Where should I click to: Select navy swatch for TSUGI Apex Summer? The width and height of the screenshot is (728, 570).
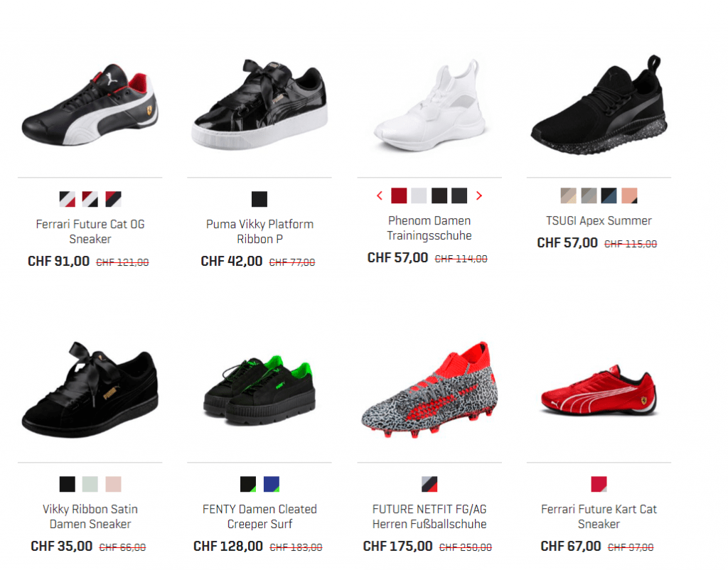point(609,196)
